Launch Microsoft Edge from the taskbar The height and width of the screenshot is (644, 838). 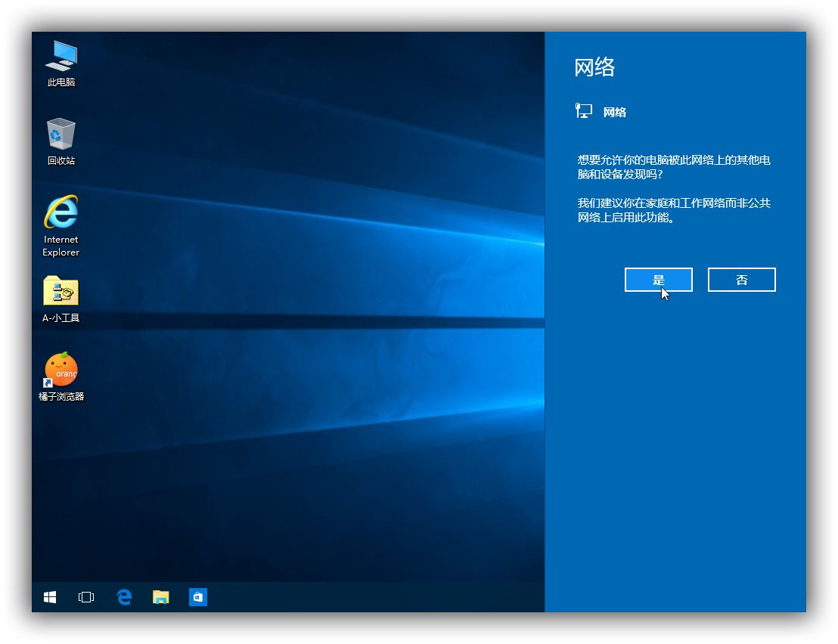124,597
